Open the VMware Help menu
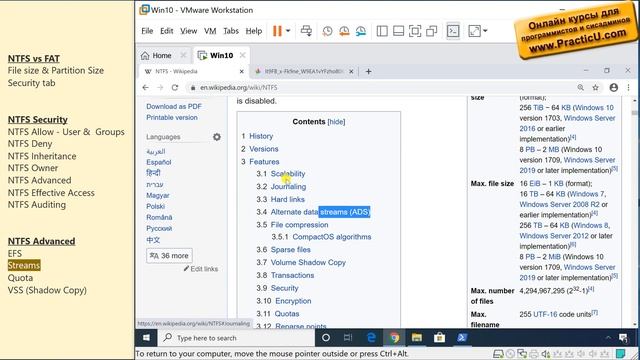This screenshot has width=640, height=360. coord(253,31)
